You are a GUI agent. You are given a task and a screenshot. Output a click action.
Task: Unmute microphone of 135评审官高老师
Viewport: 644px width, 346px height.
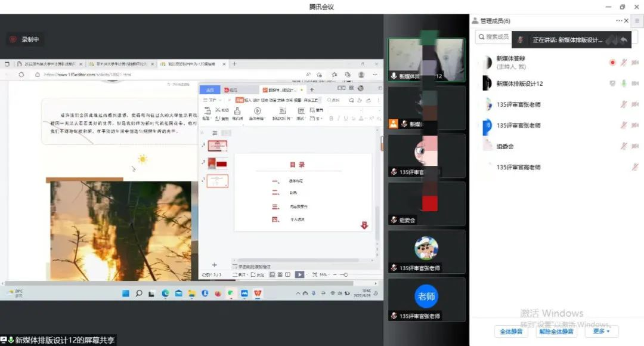coord(635,167)
